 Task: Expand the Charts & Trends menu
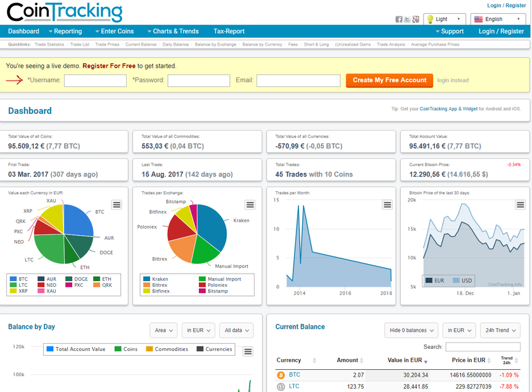(173, 31)
